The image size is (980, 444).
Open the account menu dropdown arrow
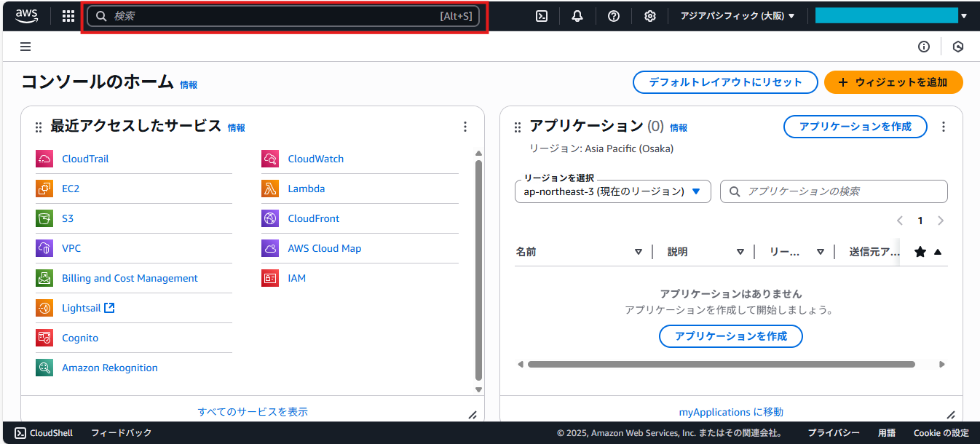tap(964, 16)
